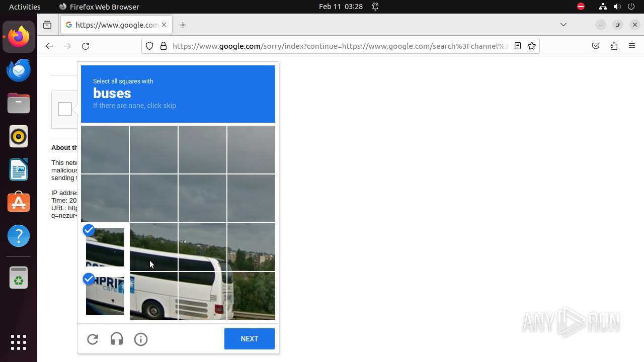Image resolution: width=644 pixels, height=362 pixels.
Task: Click the NEXT button in captcha
Action: [x=250, y=339]
